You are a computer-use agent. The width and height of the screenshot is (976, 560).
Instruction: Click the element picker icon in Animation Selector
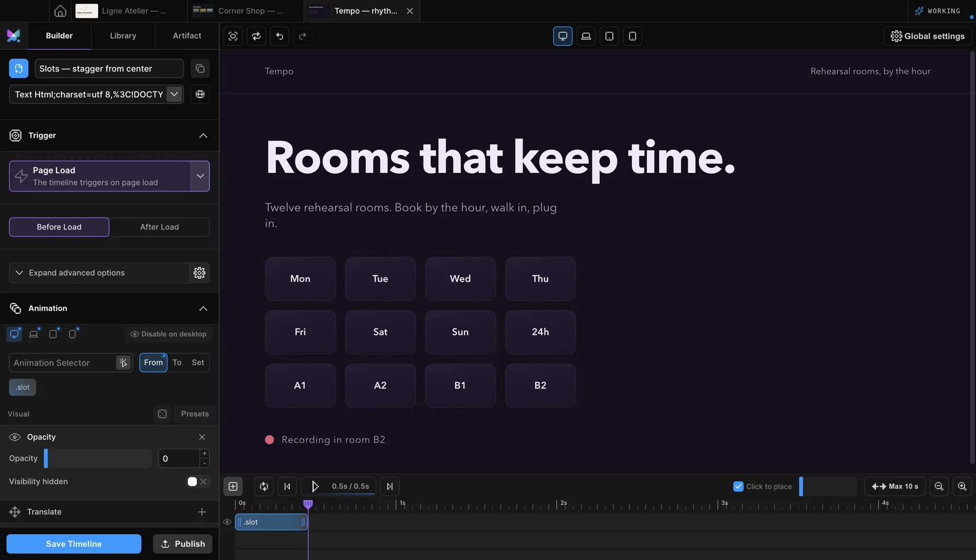click(x=123, y=362)
